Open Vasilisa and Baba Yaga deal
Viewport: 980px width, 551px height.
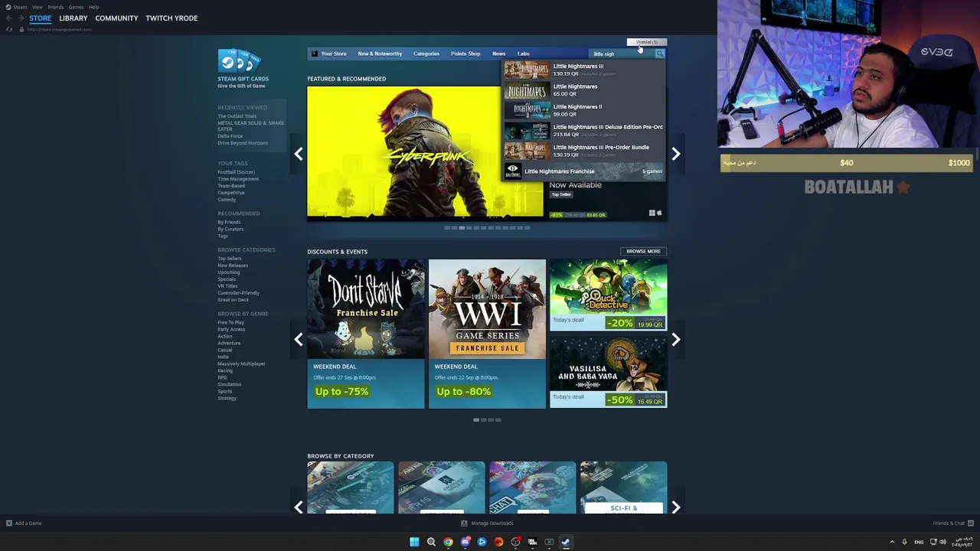(x=608, y=373)
